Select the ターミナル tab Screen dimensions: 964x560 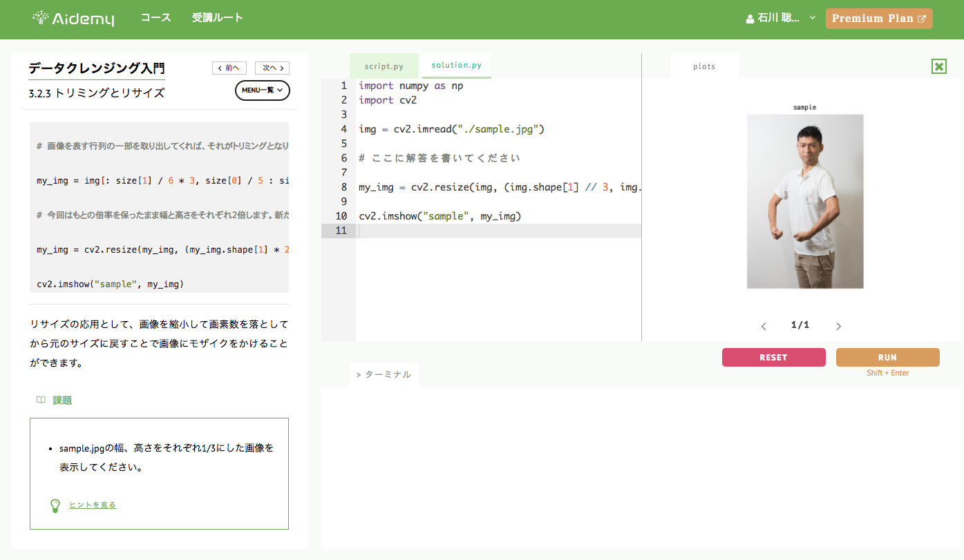pos(384,374)
